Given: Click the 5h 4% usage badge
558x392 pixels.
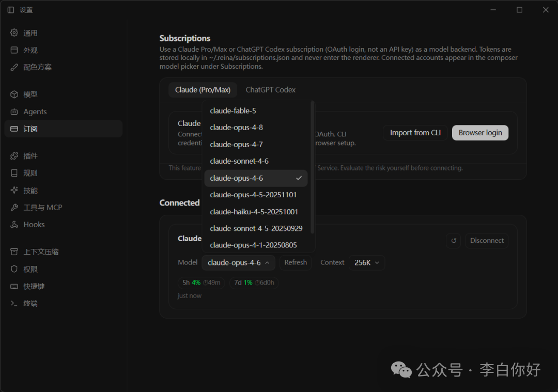Looking at the screenshot, I should coord(201,283).
